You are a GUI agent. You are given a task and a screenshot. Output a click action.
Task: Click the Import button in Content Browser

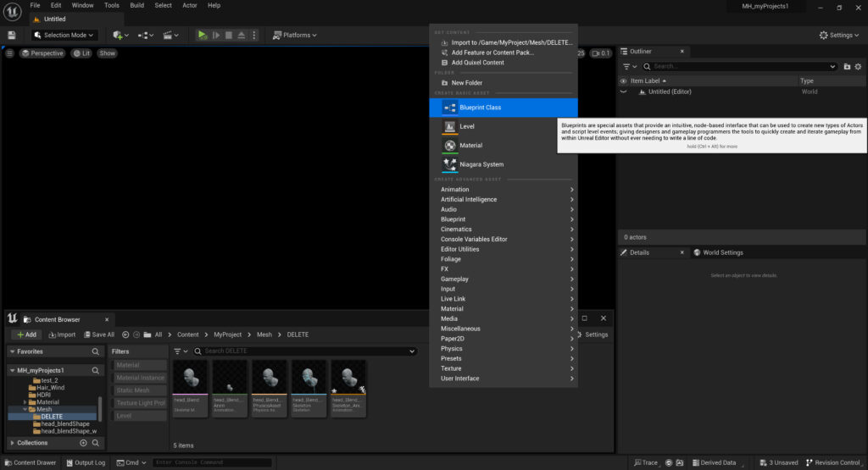tap(61, 335)
